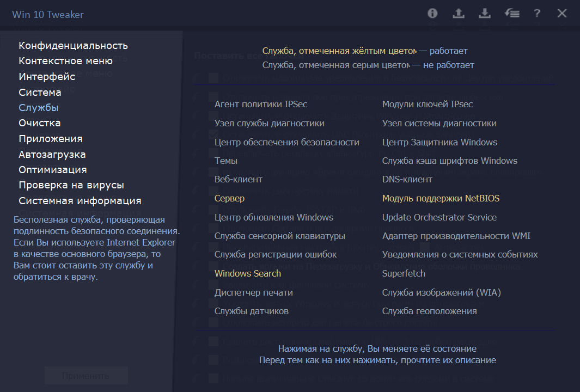Open the Контекстное меню section
This screenshot has width=580, height=392.
pos(65,61)
